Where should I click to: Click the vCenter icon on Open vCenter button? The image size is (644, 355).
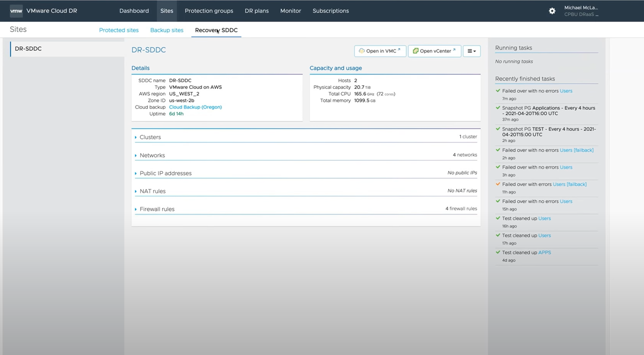(x=415, y=50)
